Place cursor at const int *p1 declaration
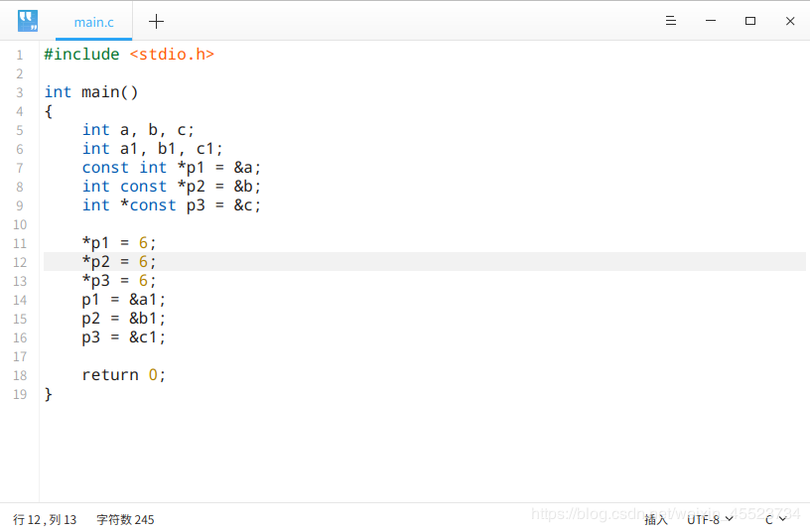 pos(172,168)
